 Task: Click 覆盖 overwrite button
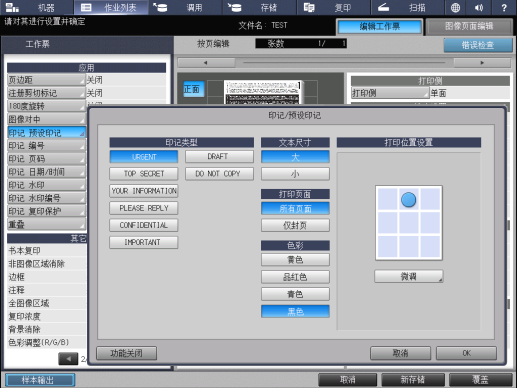pyautogui.click(x=480, y=380)
